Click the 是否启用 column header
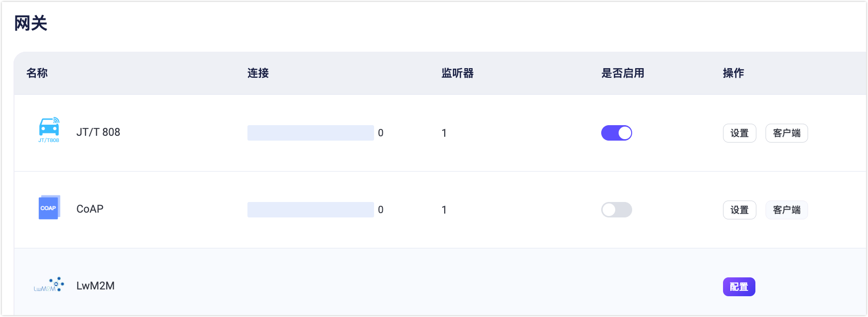868x317 pixels. pyautogui.click(x=622, y=73)
